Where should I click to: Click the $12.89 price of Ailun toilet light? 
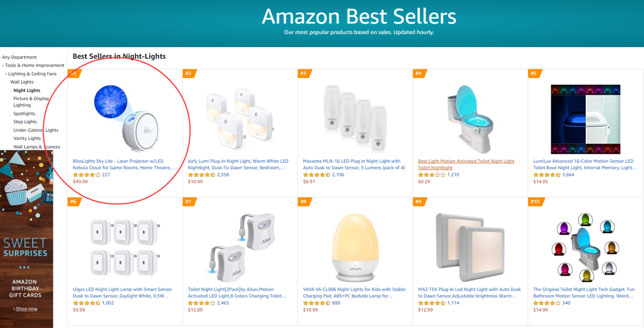(x=195, y=310)
